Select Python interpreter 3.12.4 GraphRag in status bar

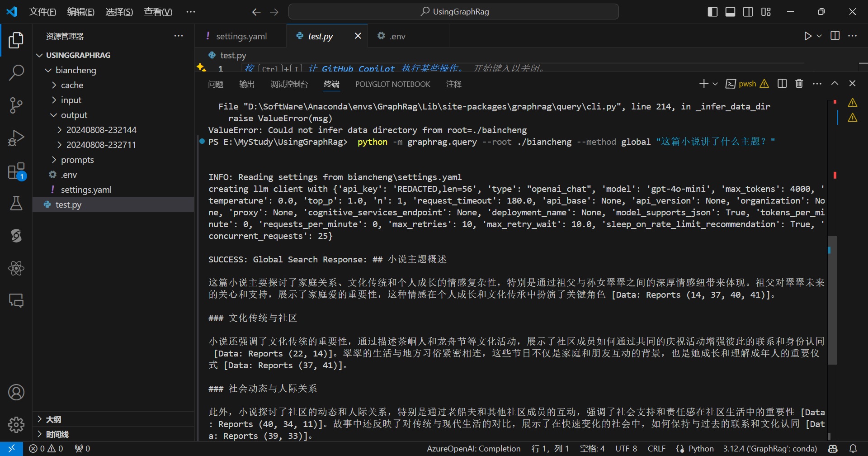tap(770, 449)
